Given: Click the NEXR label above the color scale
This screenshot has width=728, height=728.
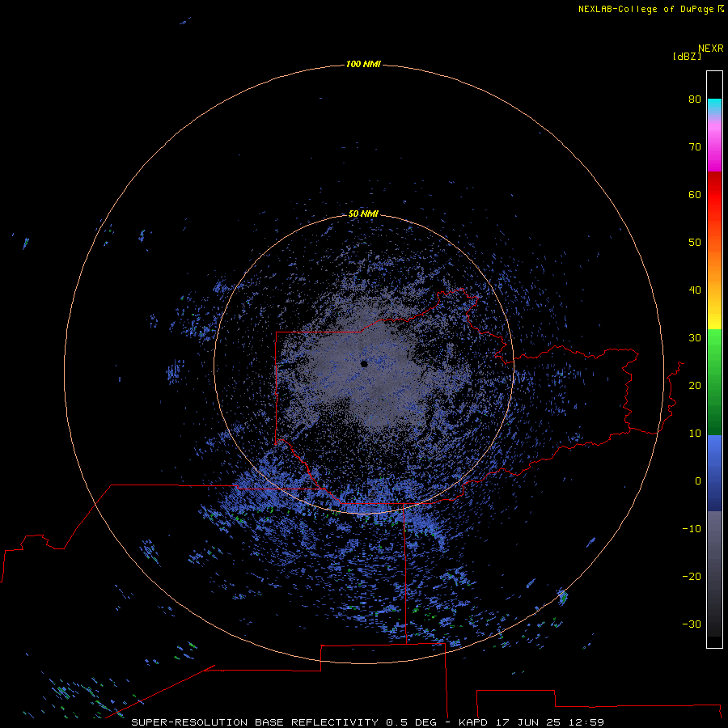Looking at the screenshot, I should pyautogui.click(x=711, y=49).
